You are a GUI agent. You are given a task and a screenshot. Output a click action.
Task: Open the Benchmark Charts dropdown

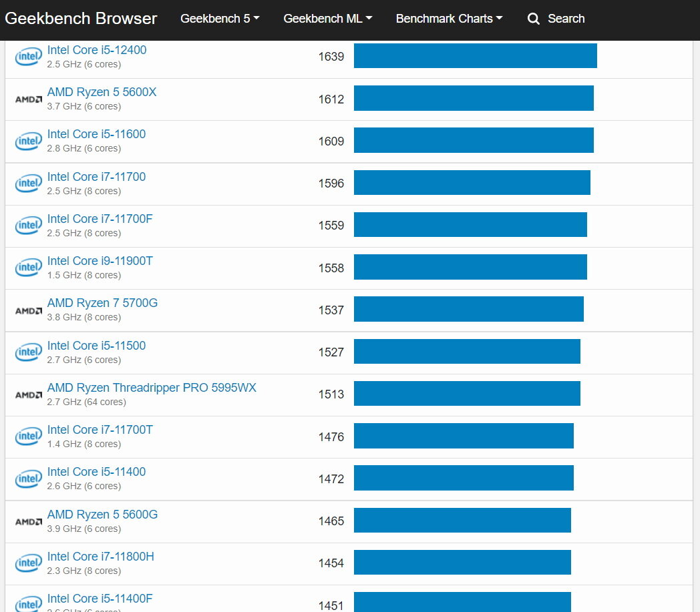pyautogui.click(x=449, y=19)
